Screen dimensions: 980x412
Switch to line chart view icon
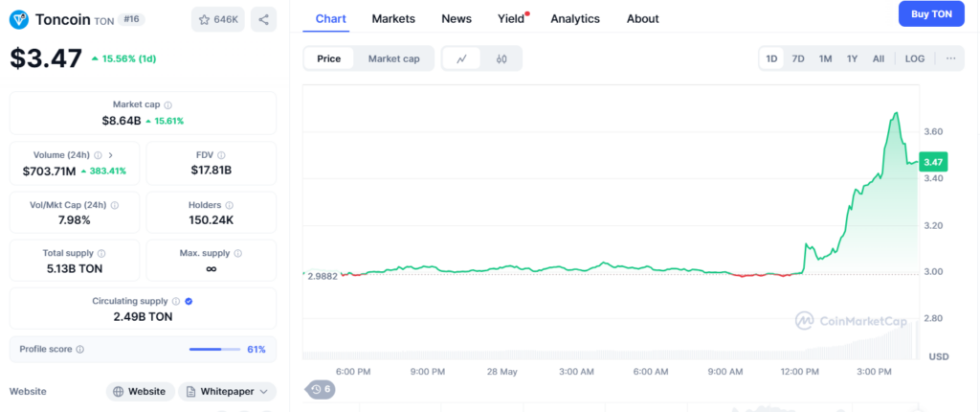tap(462, 58)
